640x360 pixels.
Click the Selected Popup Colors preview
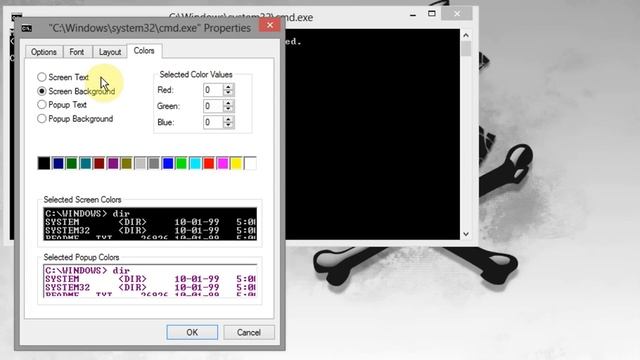pyautogui.click(x=150, y=281)
